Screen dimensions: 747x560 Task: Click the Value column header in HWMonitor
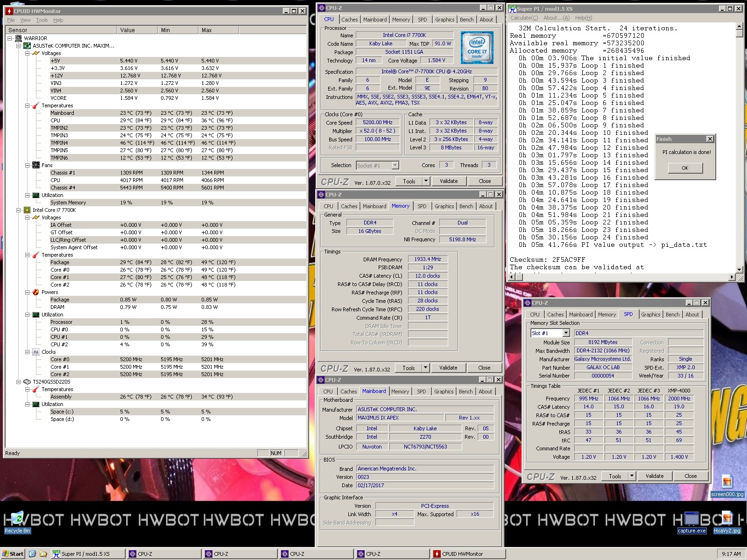point(137,30)
